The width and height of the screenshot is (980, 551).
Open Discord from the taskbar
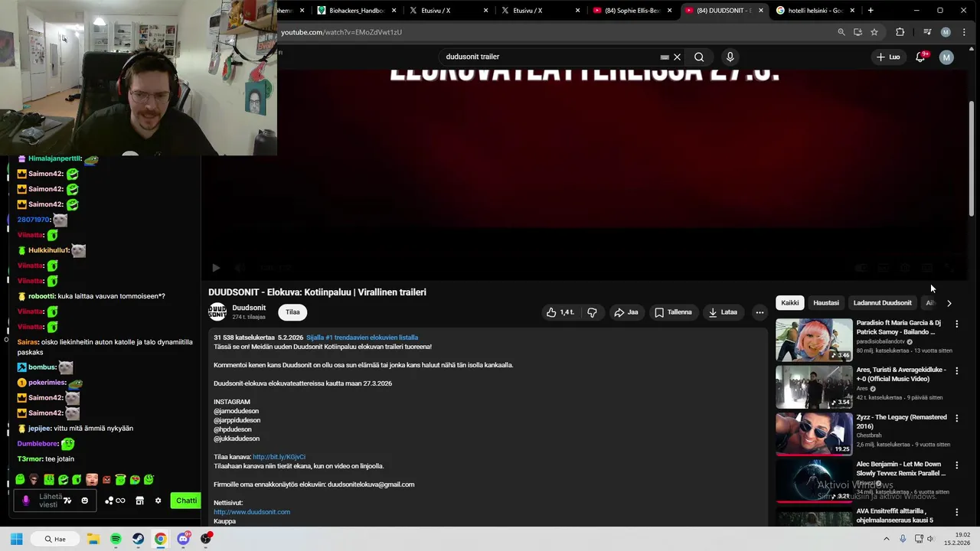coord(183,539)
